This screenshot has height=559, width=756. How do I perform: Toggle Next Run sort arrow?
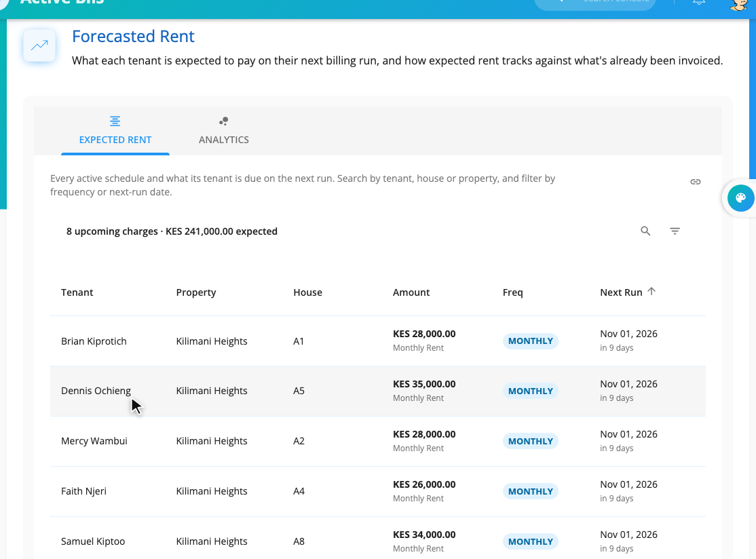[651, 292]
